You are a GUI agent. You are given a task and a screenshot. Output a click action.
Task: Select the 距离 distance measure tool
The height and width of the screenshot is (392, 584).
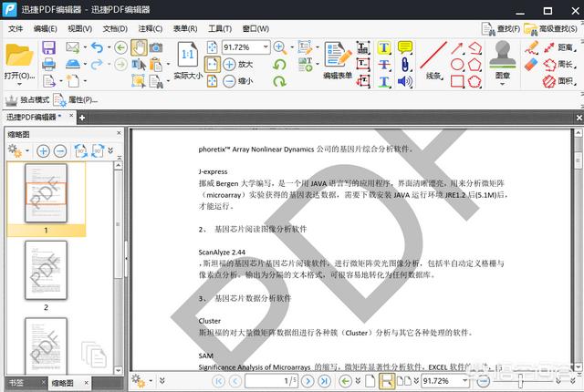pyautogui.click(x=558, y=47)
